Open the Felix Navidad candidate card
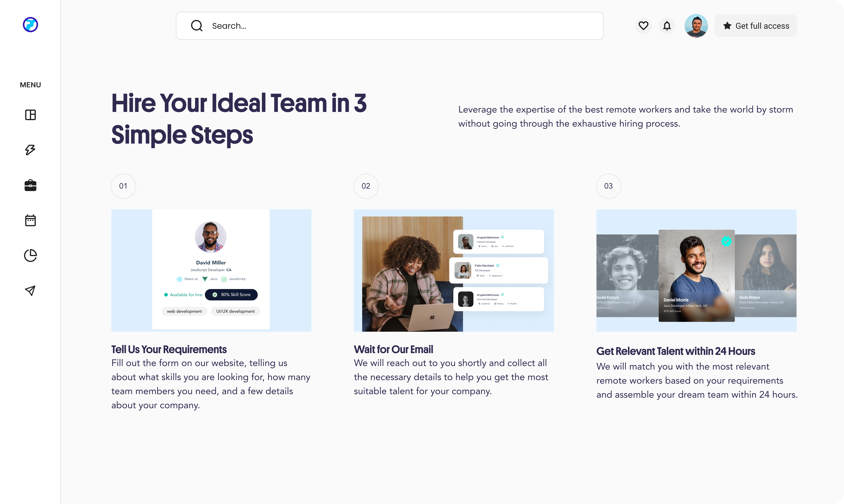 click(498, 270)
